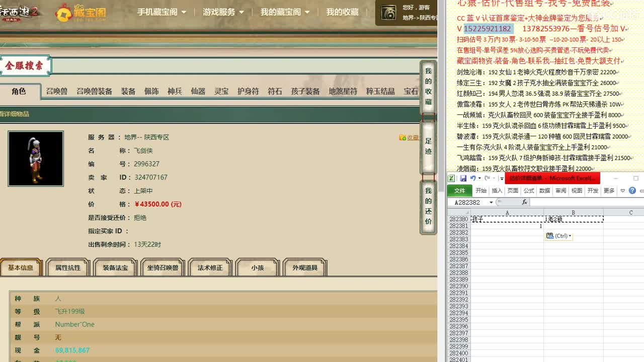This screenshot has height=362, width=644.
Task: Open the Excel 文件 tab
Action: point(459,191)
